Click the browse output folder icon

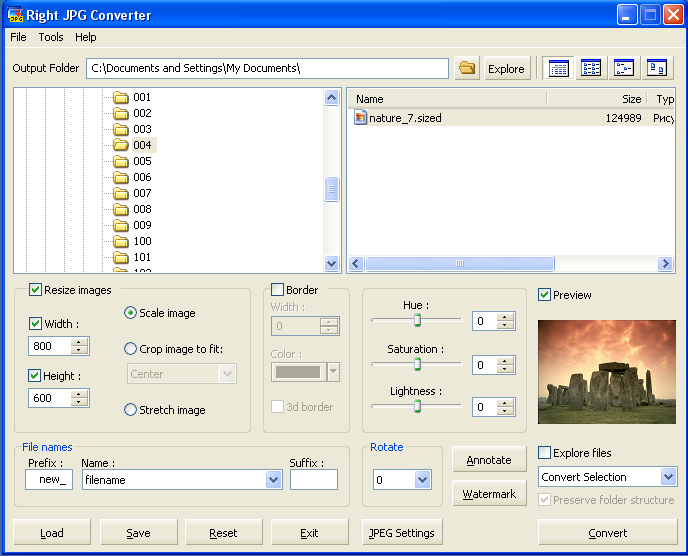tap(467, 69)
